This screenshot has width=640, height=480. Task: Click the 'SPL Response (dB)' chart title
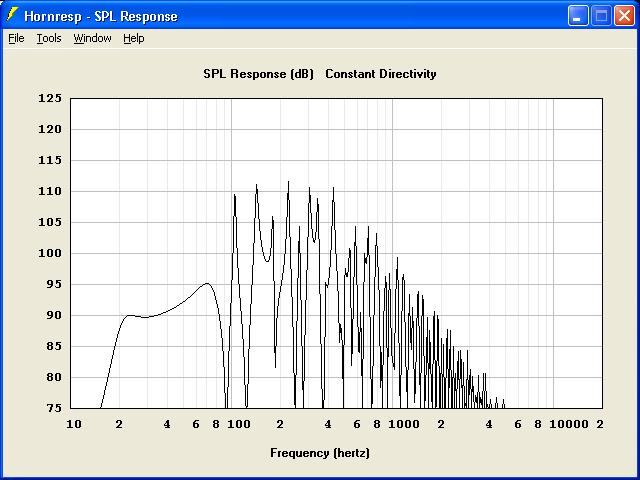[258, 74]
